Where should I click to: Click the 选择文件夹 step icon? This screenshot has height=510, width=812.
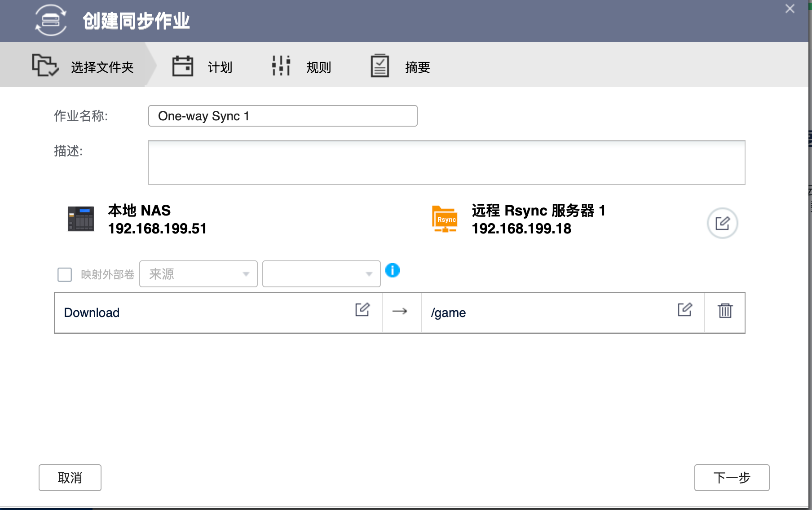[x=45, y=65]
